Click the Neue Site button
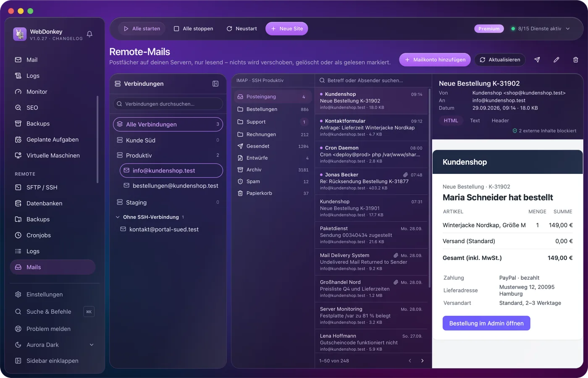Image resolution: width=588 pixels, height=378 pixels. tap(287, 29)
